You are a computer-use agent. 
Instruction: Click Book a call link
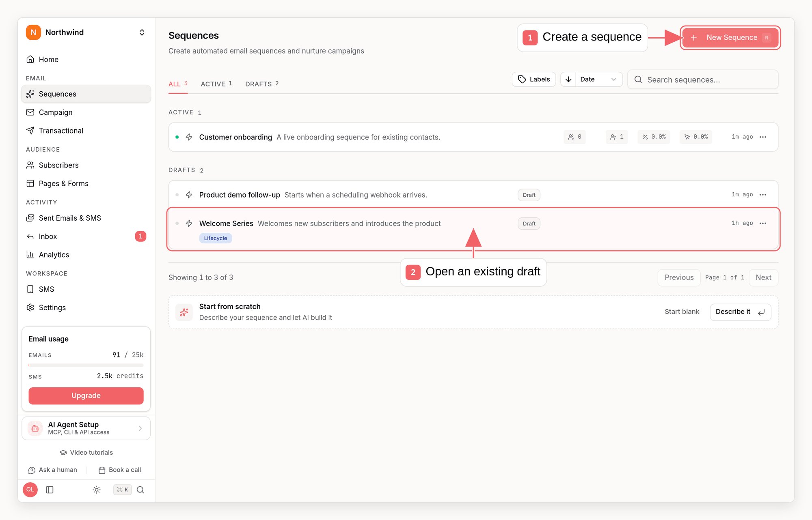pos(120,470)
